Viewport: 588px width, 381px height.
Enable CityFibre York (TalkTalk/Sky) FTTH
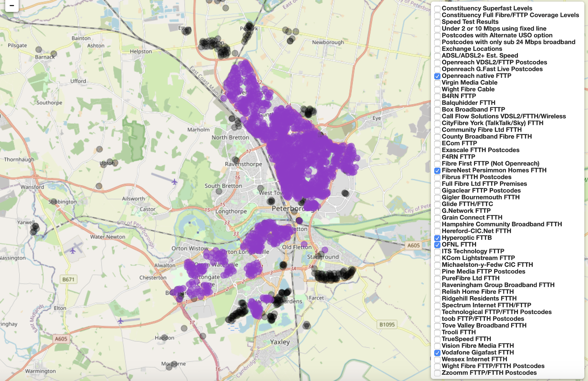[x=437, y=123]
